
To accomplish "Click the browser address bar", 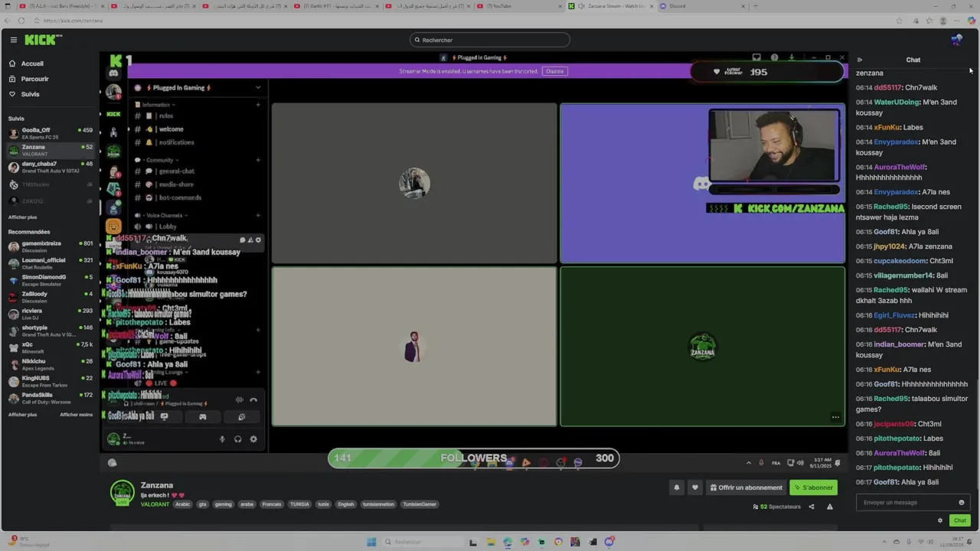I will 459,21.
